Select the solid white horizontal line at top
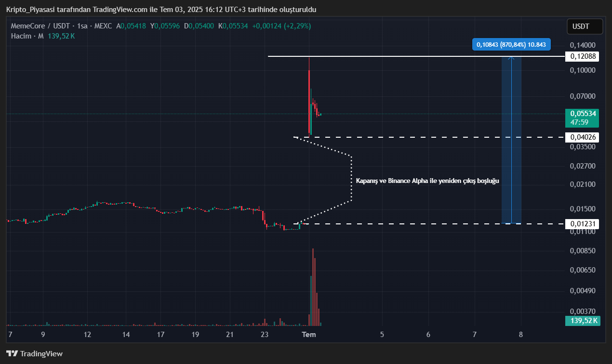Image resolution: width=612 pixels, height=364 pixels. [x=386, y=56]
